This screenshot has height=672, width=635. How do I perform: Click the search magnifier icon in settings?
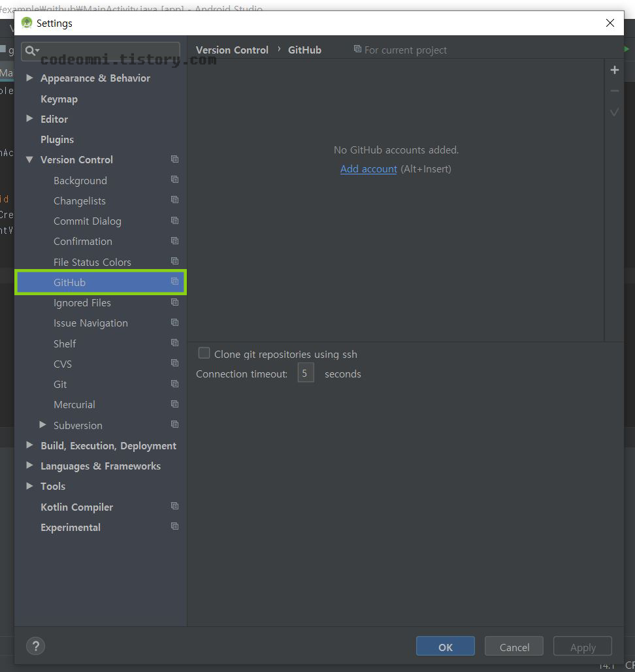(31, 51)
